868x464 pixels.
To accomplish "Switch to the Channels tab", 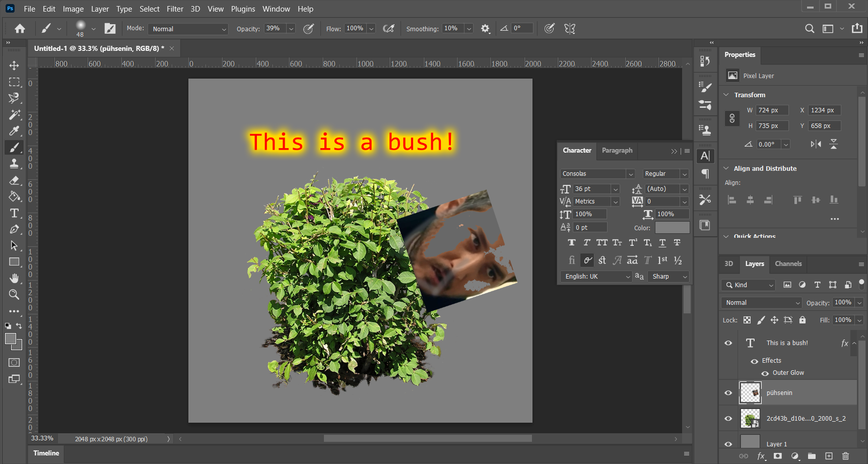I will (788, 264).
